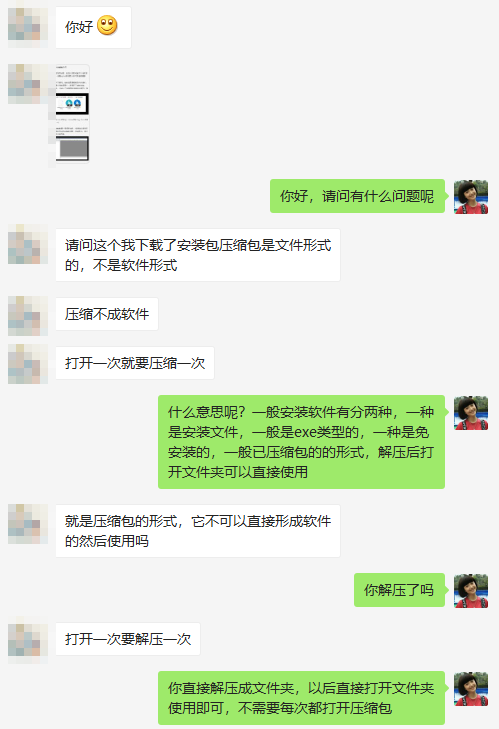Image resolution: width=499 pixels, height=729 pixels.
Task: Click the avatar beside the '你直接解压成文件夹' message
Action: pyautogui.click(x=471, y=689)
